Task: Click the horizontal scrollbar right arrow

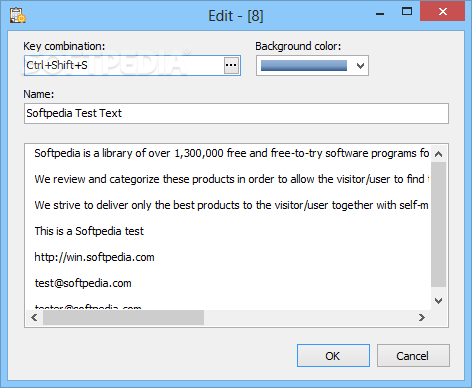Action: (422, 318)
